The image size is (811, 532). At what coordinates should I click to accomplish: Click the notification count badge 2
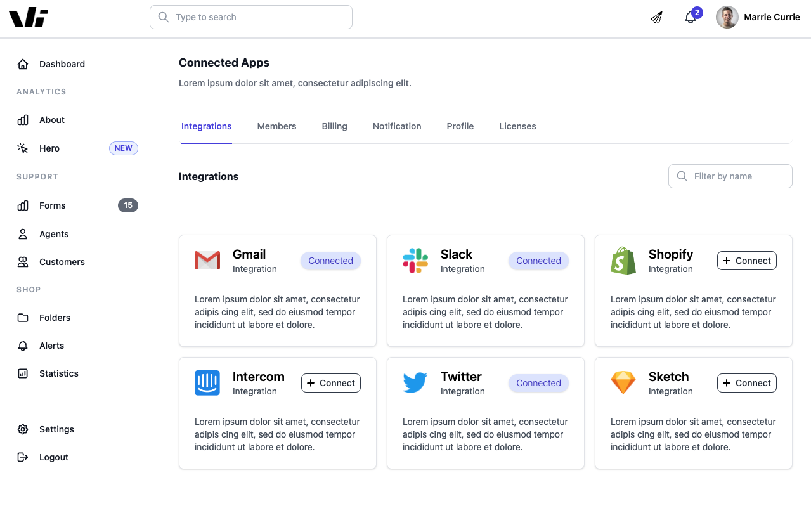697,13
